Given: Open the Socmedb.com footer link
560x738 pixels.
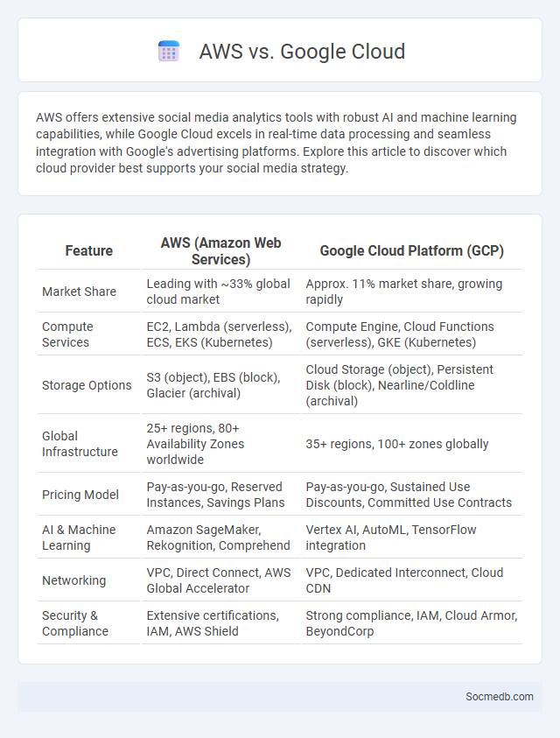Looking at the screenshot, I should (x=500, y=697).
